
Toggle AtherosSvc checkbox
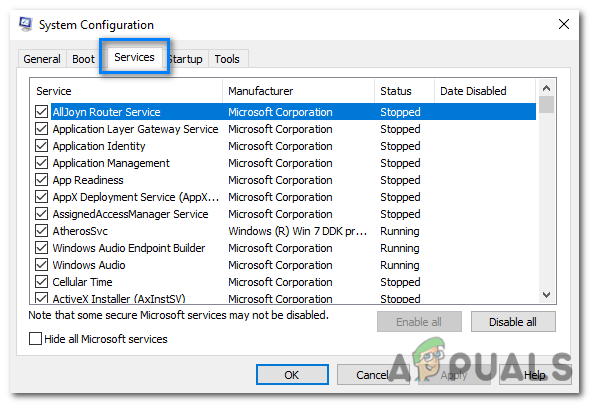41,231
